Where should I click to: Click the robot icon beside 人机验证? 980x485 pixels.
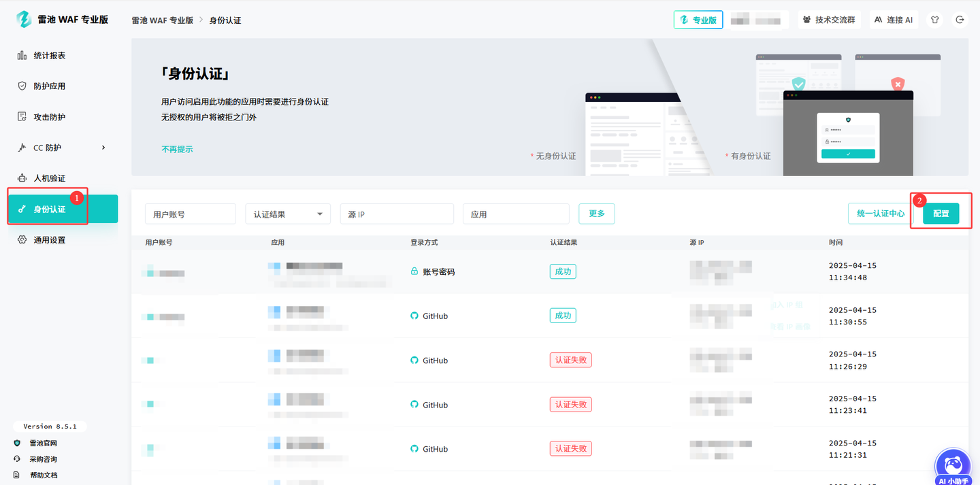click(22, 178)
